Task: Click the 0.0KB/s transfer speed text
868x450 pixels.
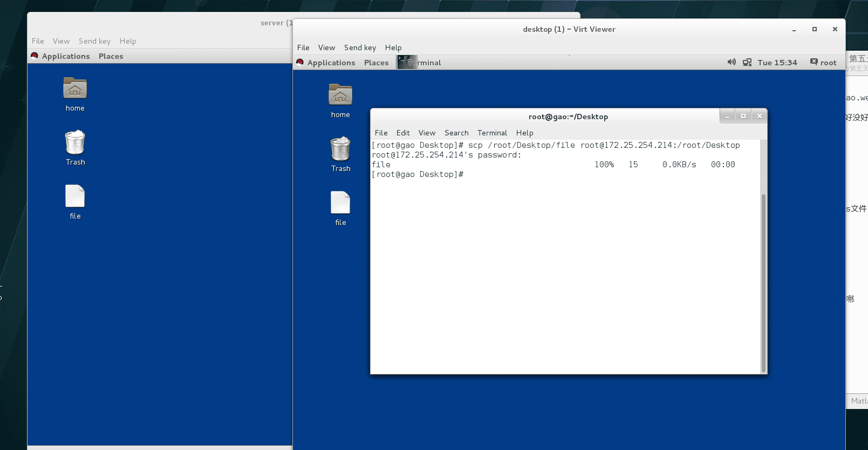Action: [x=679, y=165]
